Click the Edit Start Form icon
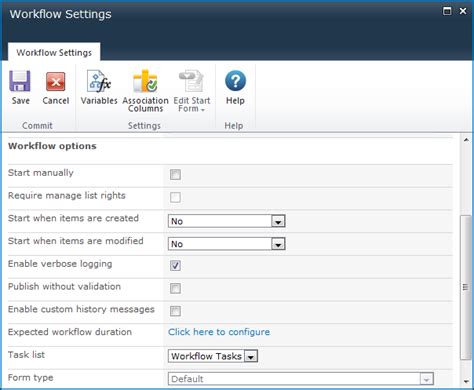Image resolution: width=474 pixels, height=390 pixels. click(x=192, y=81)
